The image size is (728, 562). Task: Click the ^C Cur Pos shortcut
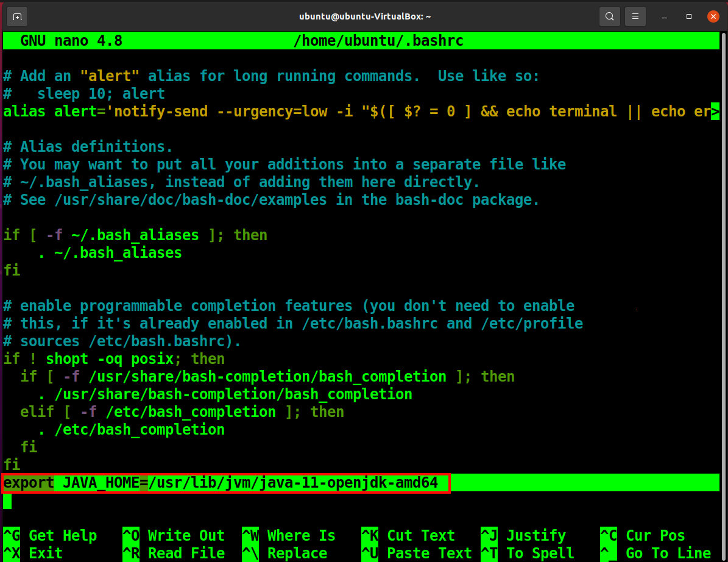(x=643, y=536)
